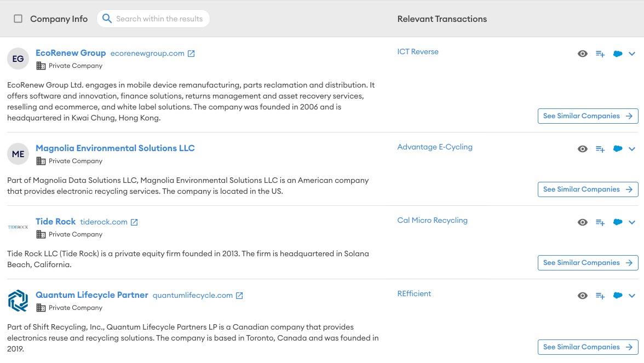Viewport: 644px width, 363px height.
Task: Expand the Tide Rock row chevron
Action: [632, 222]
